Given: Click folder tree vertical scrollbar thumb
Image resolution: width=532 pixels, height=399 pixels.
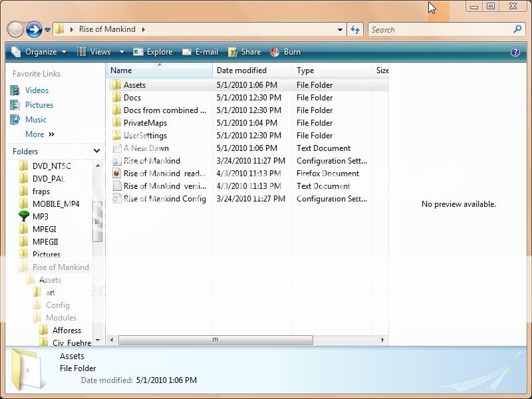Looking at the screenshot, I should click(97, 221).
